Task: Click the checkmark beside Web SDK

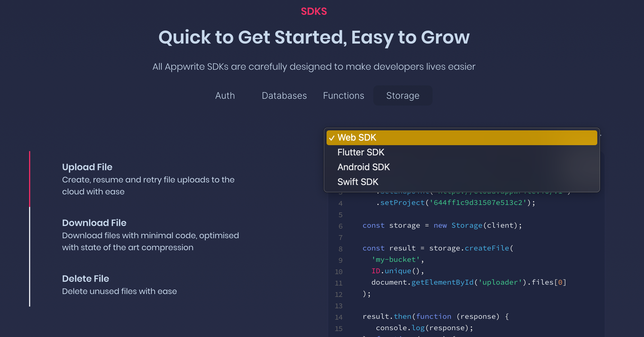Action: click(x=332, y=137)
